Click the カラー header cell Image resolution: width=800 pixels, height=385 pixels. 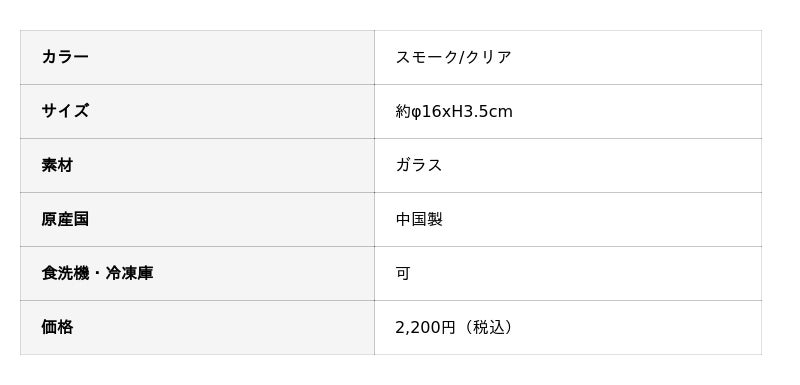(x=197, y=57)
